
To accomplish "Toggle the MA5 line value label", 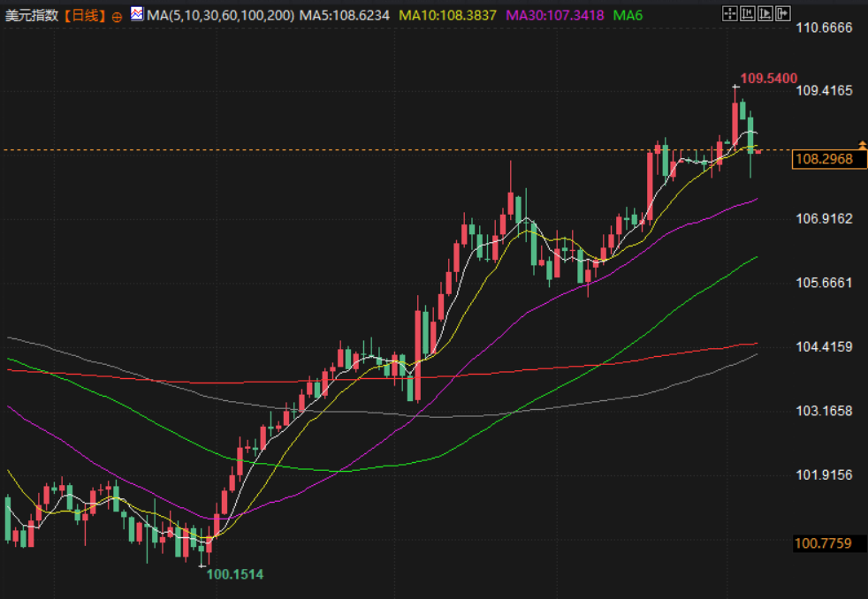I will [x=346, y=15].
